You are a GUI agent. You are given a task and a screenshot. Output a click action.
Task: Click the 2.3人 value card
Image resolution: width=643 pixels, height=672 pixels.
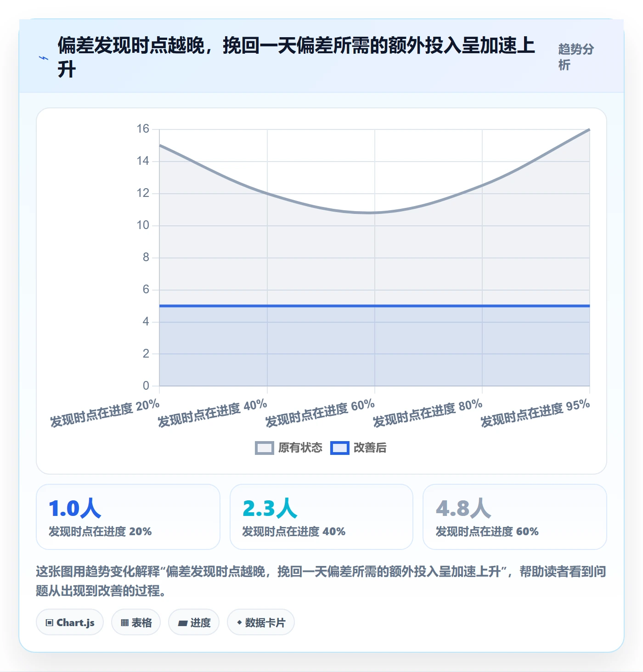pyautogui.click(x=321, y=517)
